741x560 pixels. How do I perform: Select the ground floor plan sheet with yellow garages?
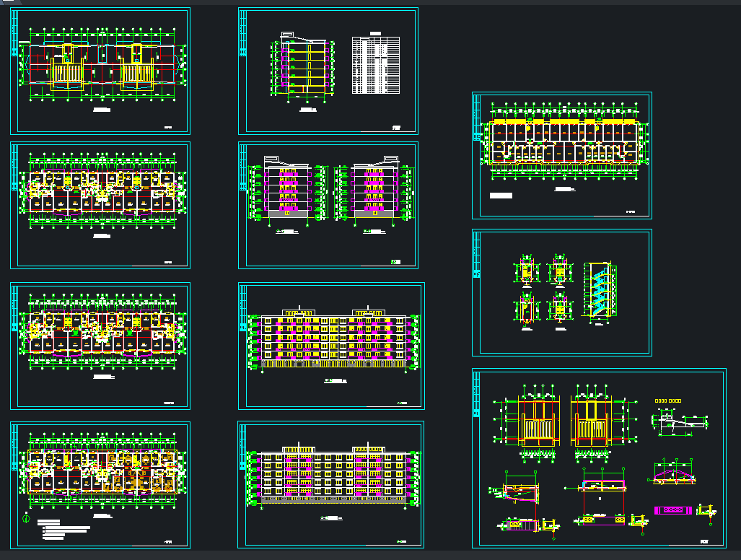point(562,155)
